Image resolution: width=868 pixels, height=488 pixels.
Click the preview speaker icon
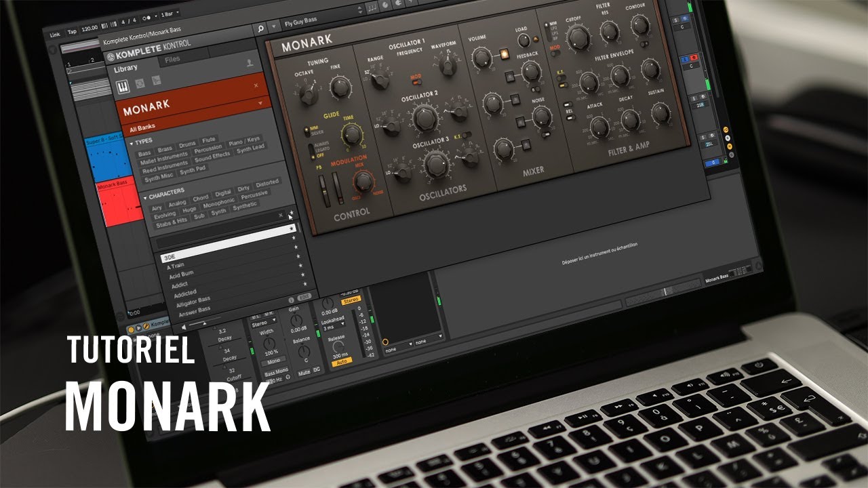click(184, 327)
